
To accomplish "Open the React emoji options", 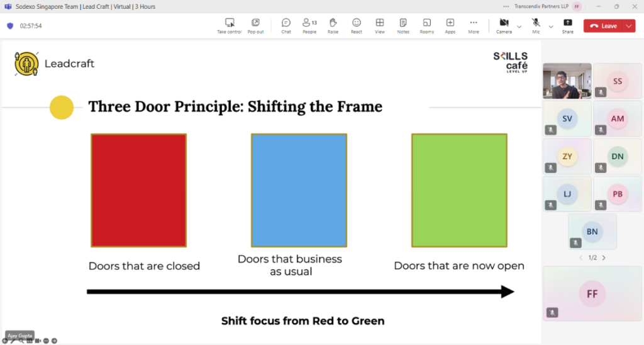I will coord(357,25).
